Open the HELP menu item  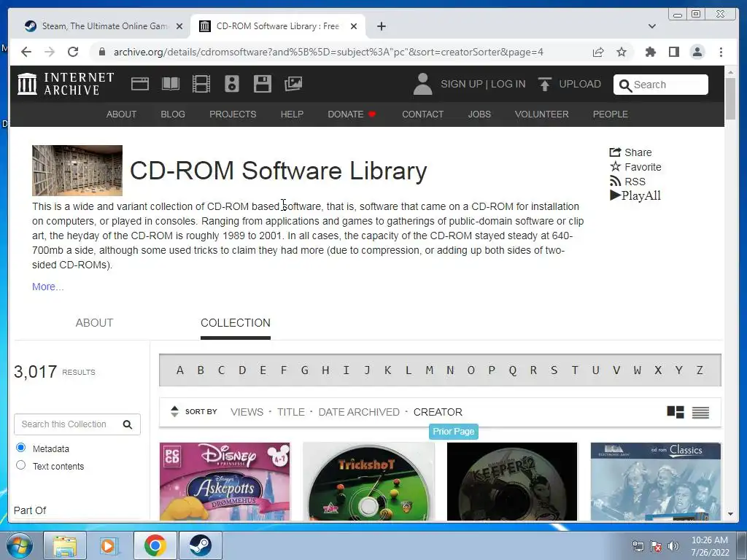292,114
